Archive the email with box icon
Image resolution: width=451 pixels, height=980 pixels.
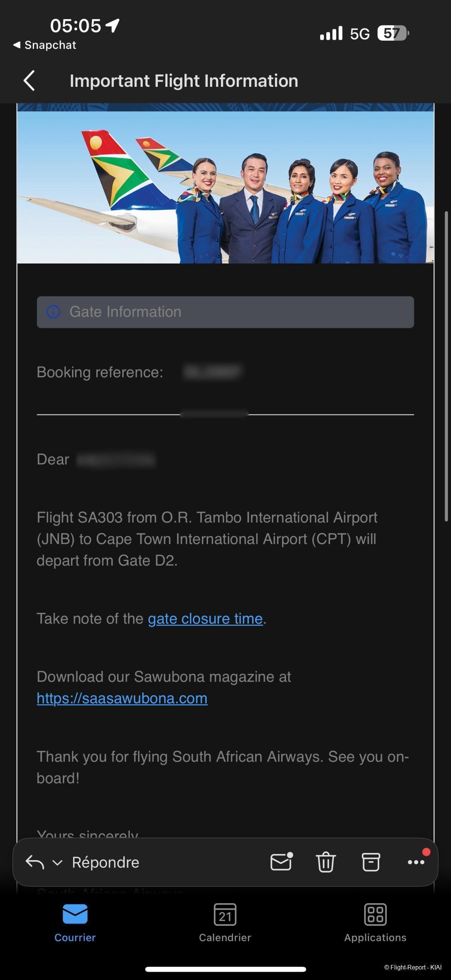(371, 862)
